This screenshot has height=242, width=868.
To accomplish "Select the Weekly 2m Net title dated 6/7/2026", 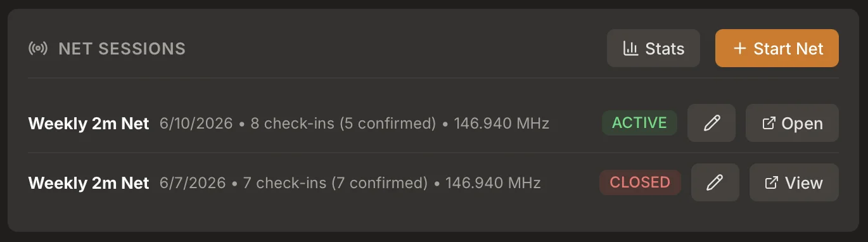I will (x=89, y=183).
